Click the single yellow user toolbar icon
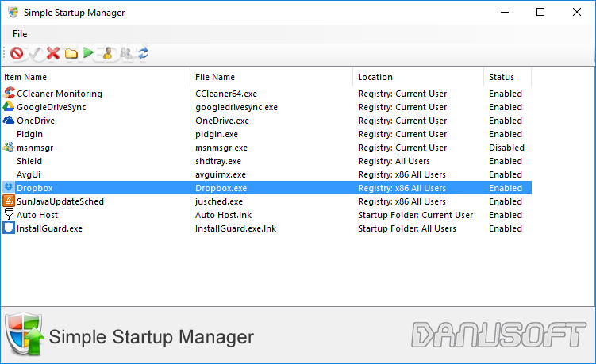The width and height of the screenshot is (596, 364). pyautogui.click(x=108, y=53)
